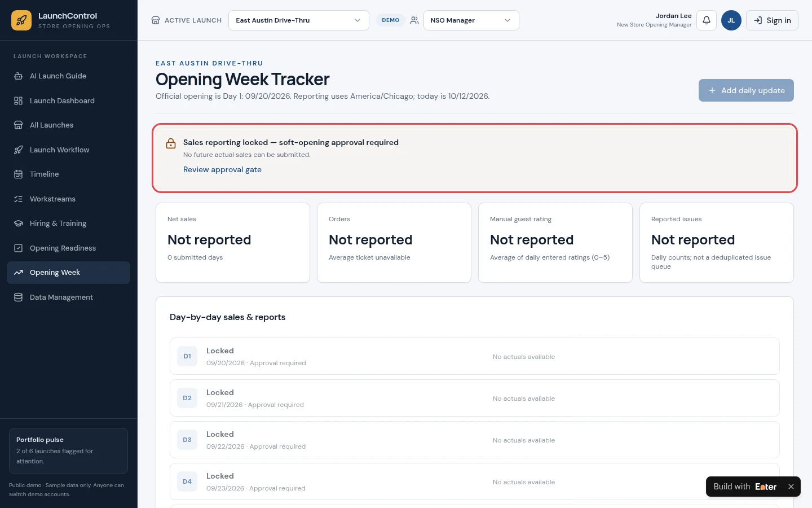812x508 pixels.
Task: Click the All Launches store icon
Action: [18, 125]
